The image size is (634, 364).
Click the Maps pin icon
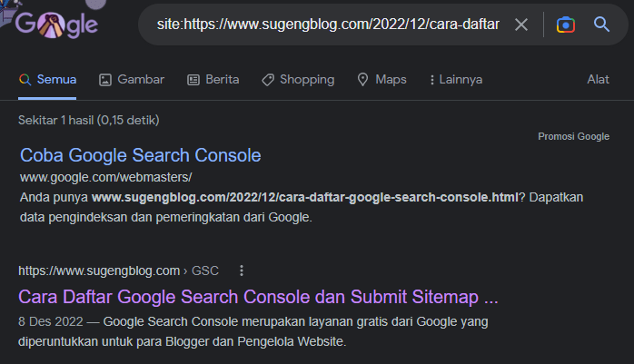click(x=363, y=80)
